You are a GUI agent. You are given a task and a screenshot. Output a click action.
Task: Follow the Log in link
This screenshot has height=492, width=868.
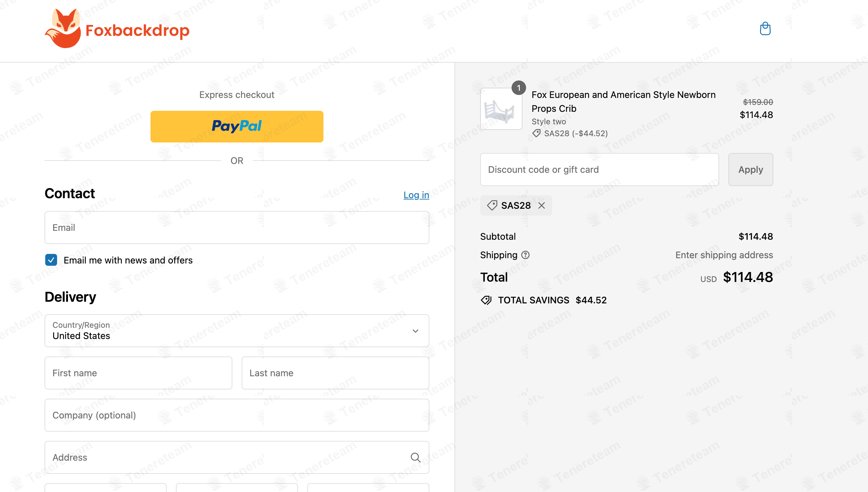pos(416,195)
